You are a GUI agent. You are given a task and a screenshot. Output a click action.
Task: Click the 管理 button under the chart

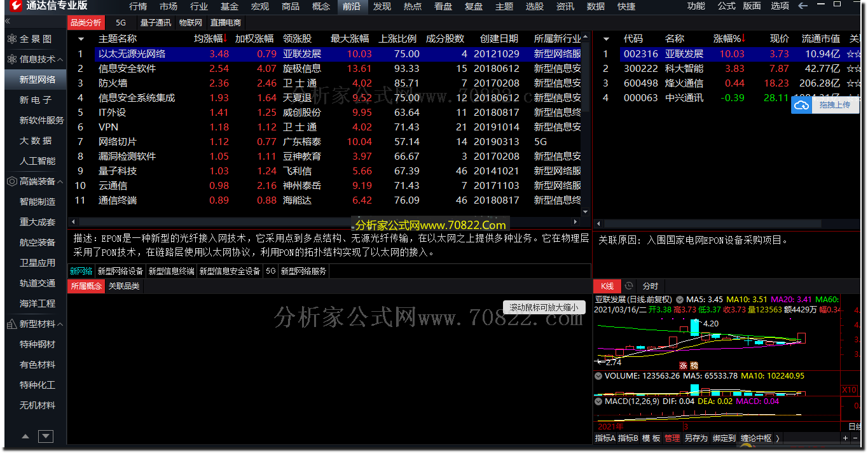click(672, 438)
